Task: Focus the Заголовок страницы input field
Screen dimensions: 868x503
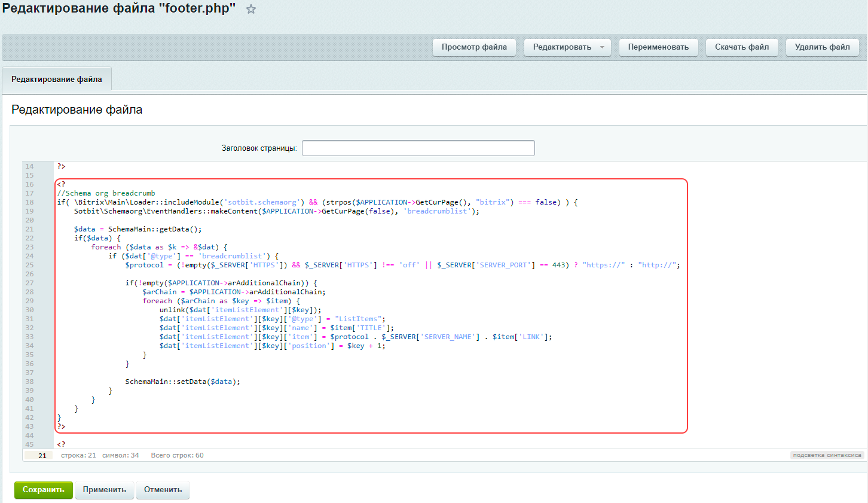Action: [x=418, y=148]
